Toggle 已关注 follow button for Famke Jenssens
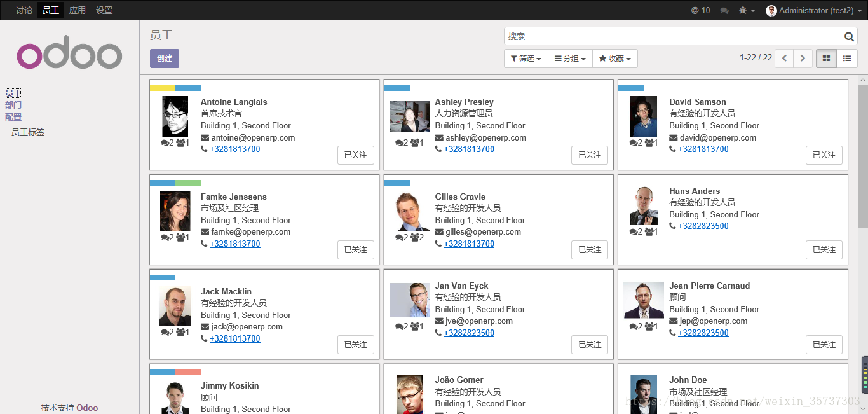The image size is (868, 414). (356, 250)
